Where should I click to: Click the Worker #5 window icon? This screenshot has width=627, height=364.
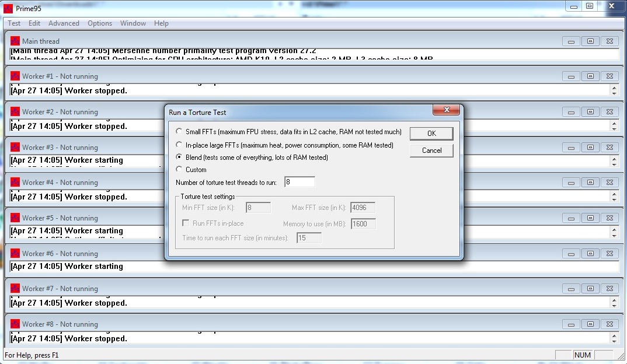15,218
